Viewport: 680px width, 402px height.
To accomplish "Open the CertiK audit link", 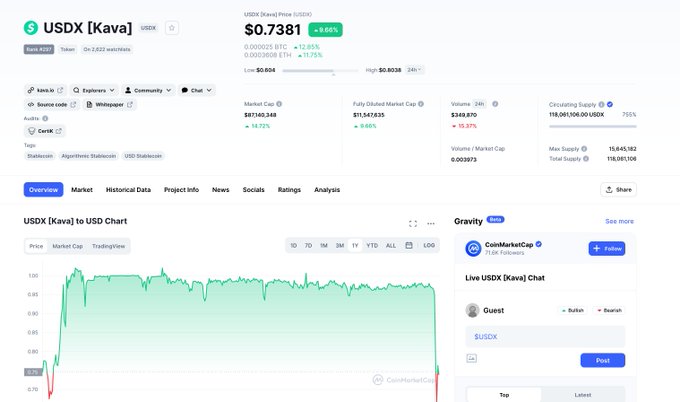I will click(x=45, y=131).
